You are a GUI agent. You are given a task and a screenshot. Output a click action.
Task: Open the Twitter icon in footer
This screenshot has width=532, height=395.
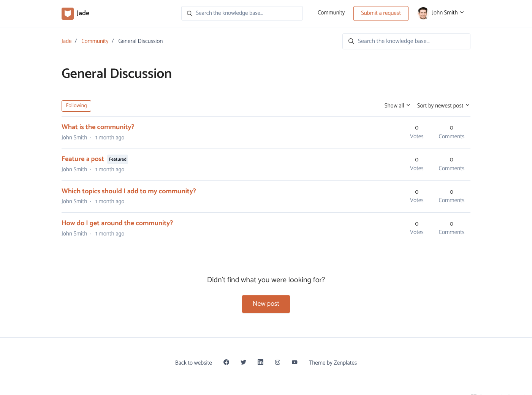coord(243,362)
